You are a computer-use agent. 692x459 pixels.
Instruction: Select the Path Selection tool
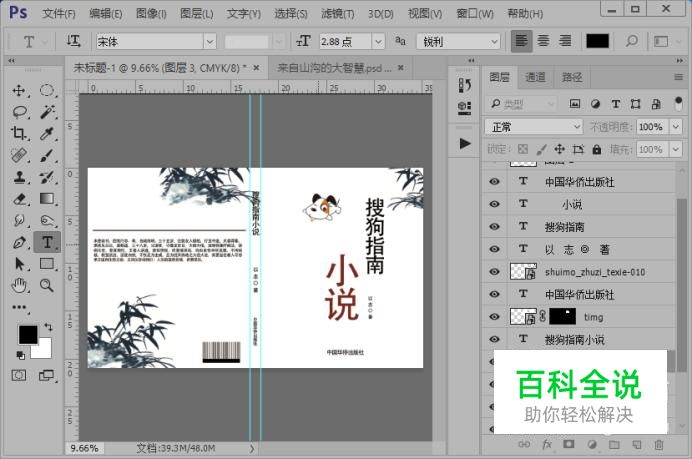(19, 264)
